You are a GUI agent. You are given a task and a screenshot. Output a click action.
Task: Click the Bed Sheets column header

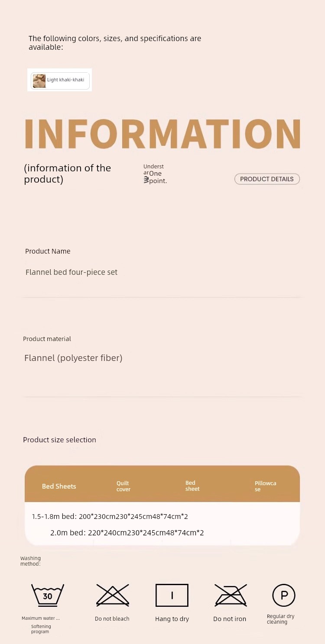click(x=59, y=486)
